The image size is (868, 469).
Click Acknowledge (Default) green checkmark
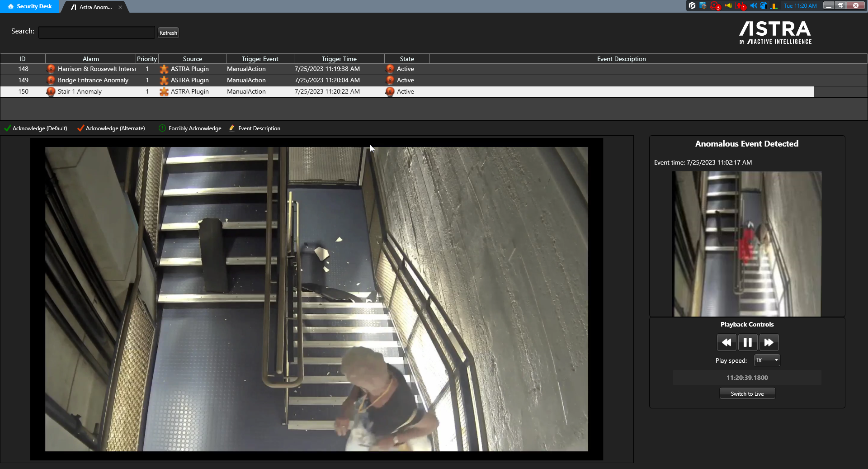point(8,128)
